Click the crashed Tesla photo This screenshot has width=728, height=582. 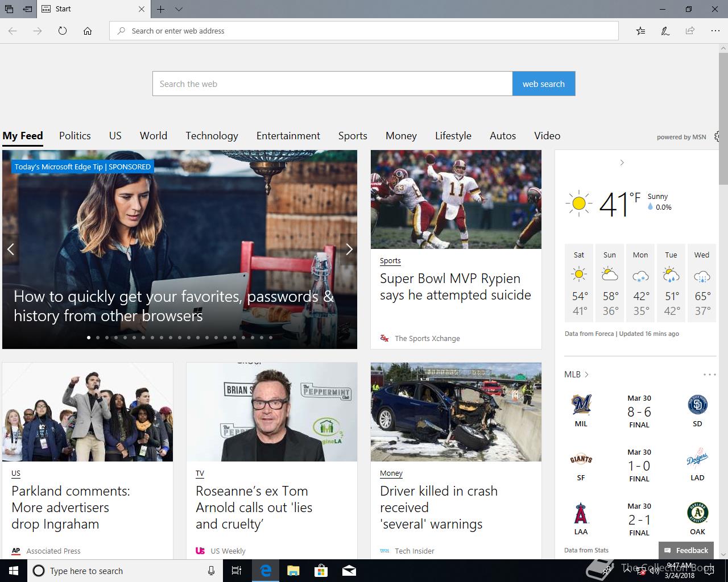click(x=456, y=412)
